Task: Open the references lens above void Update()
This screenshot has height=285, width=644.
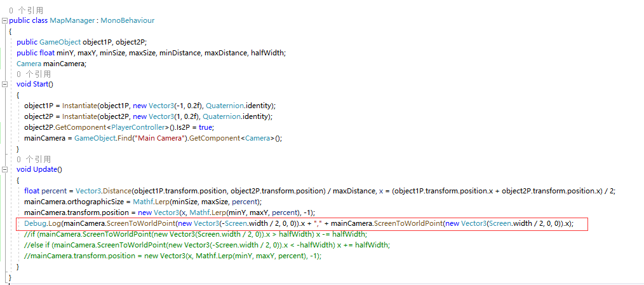Action: 34,159
